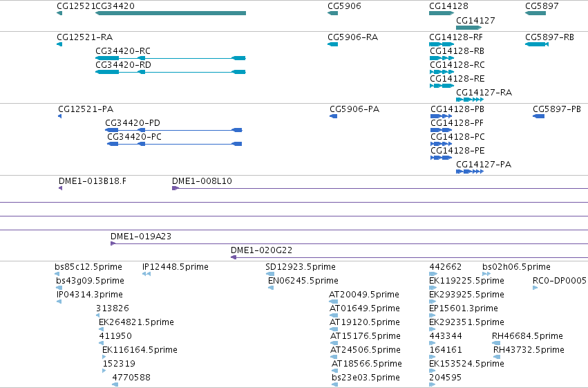588x388 pixels.
Task: Select EST AT24506.5prime
Action: 334,357
